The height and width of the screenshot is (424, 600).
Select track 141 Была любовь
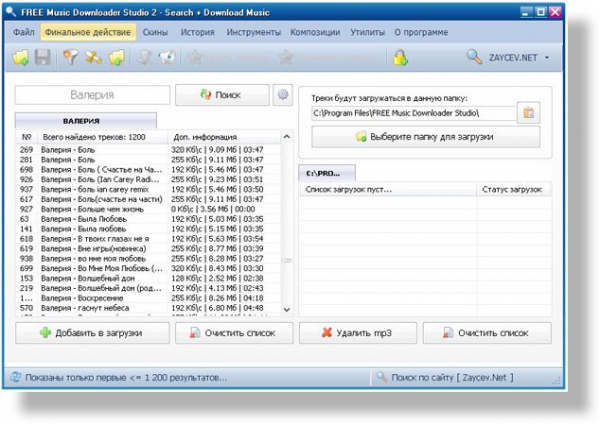[x=148, y=229]
